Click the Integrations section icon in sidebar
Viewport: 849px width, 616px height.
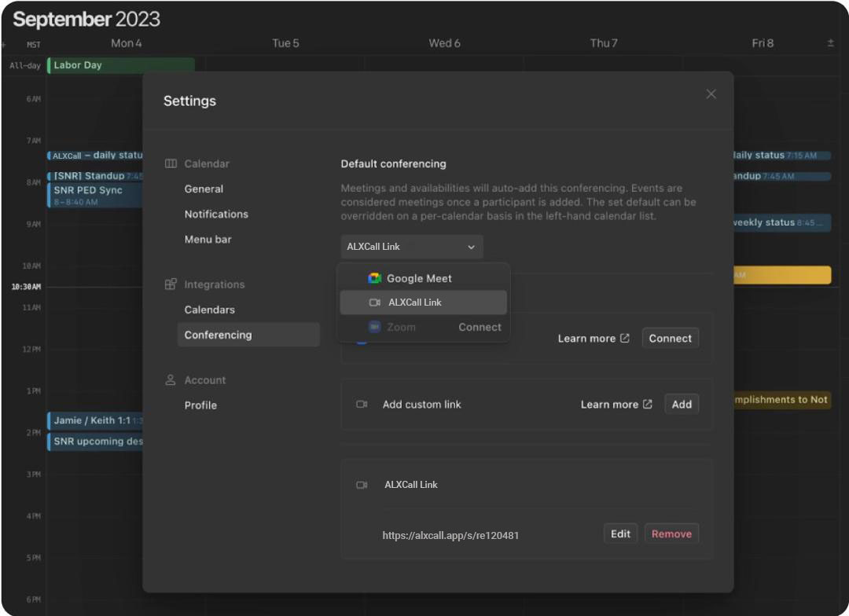click(171, 284)
